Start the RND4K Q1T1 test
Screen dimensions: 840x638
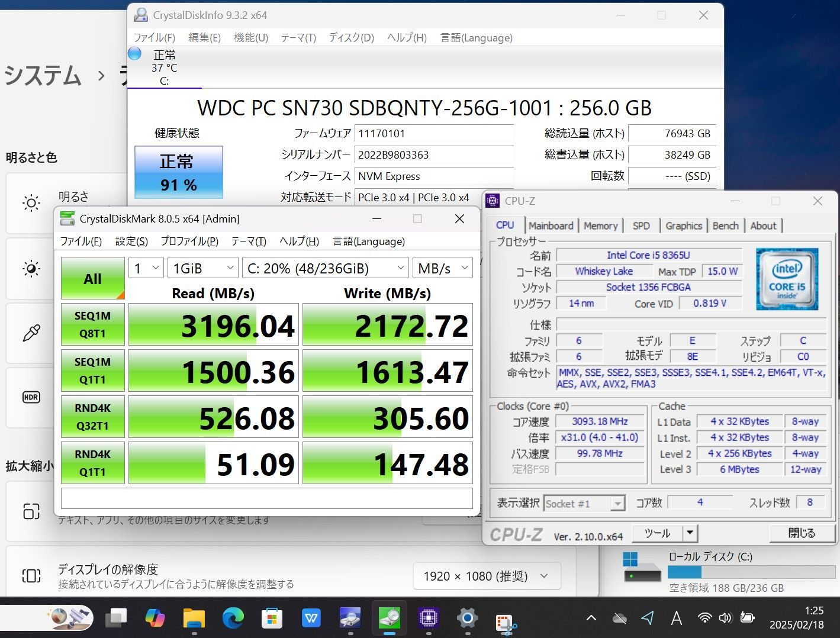(93, 463)
